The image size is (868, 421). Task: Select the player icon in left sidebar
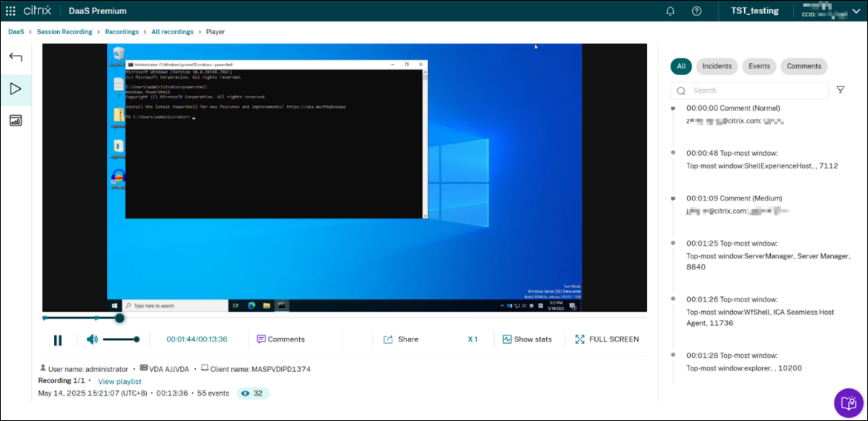coord(16,89)
